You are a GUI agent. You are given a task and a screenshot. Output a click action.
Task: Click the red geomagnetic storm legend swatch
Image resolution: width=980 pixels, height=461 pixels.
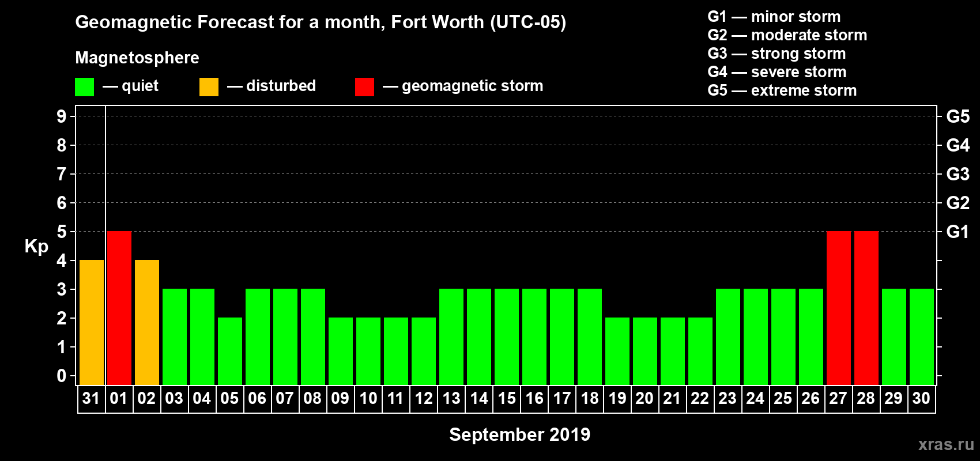[x=365, y=87]
